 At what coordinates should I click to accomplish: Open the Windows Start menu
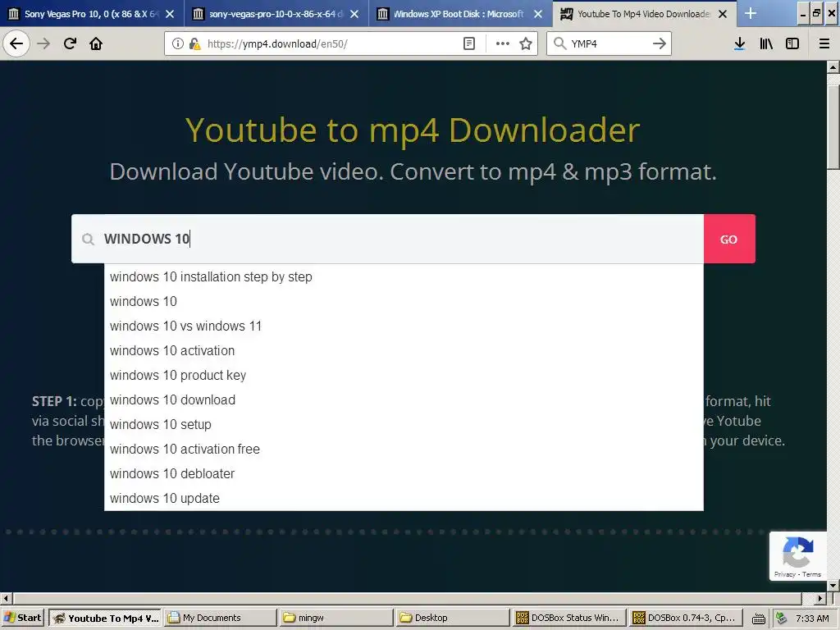[22, 618]
